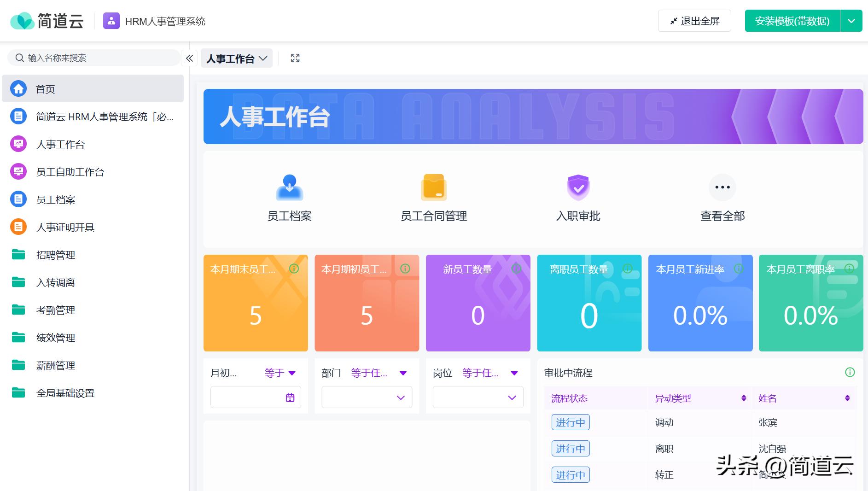Viewport: 868px width, 491px height.
Task: Select 首页 in the sidebar
Action: click(x=46, y=89)
